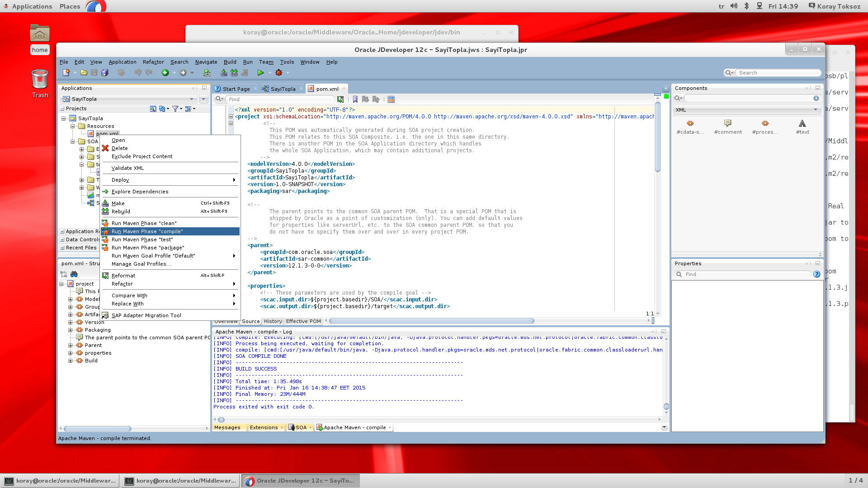Choose Explore Dependencies from context menu

170,192
